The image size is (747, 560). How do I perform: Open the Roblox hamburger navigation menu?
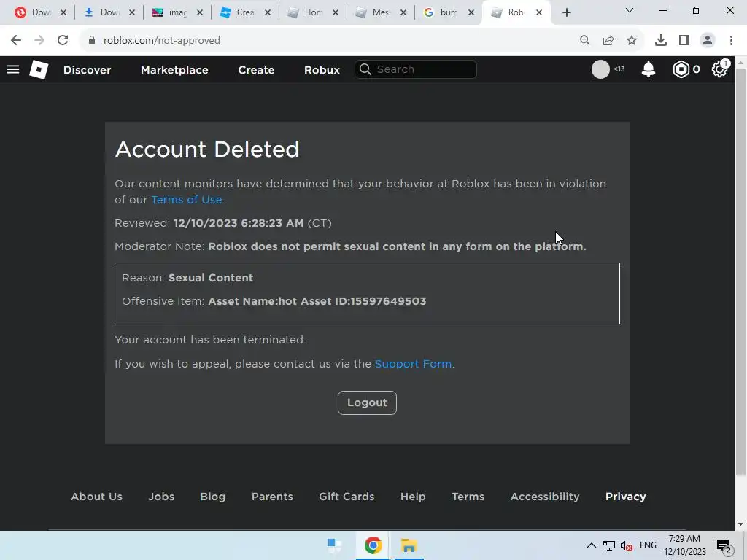(x=13, y=69)
